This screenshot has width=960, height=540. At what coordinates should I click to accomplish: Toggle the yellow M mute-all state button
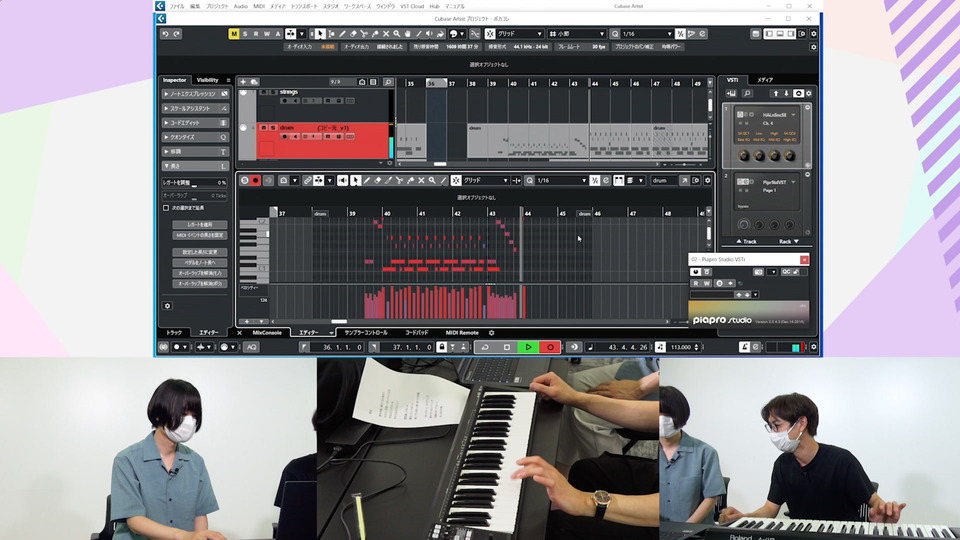(234, 34)
